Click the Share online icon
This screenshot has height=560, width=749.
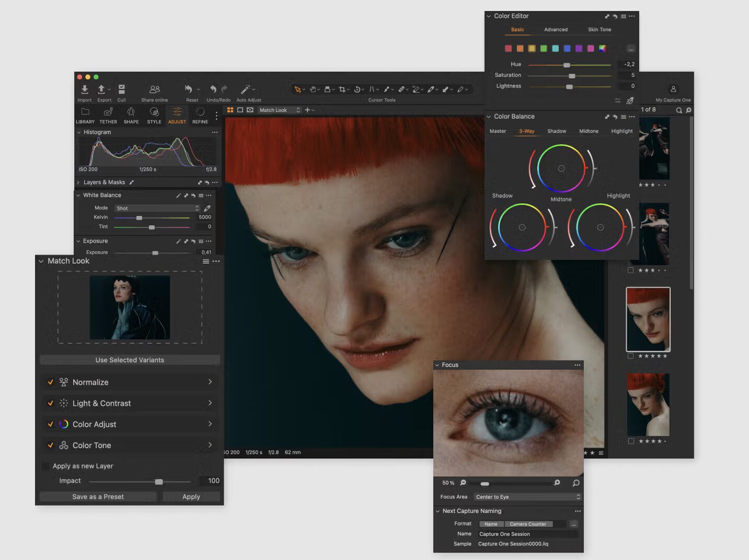click(x=154, y=90)
